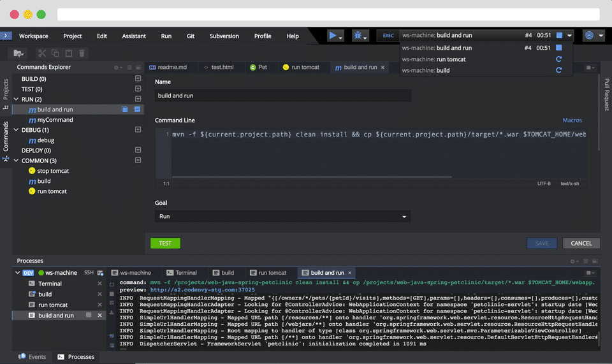Open the Assistant menu
The width and height of the screenshot is (612, 364).
[134, 36]
